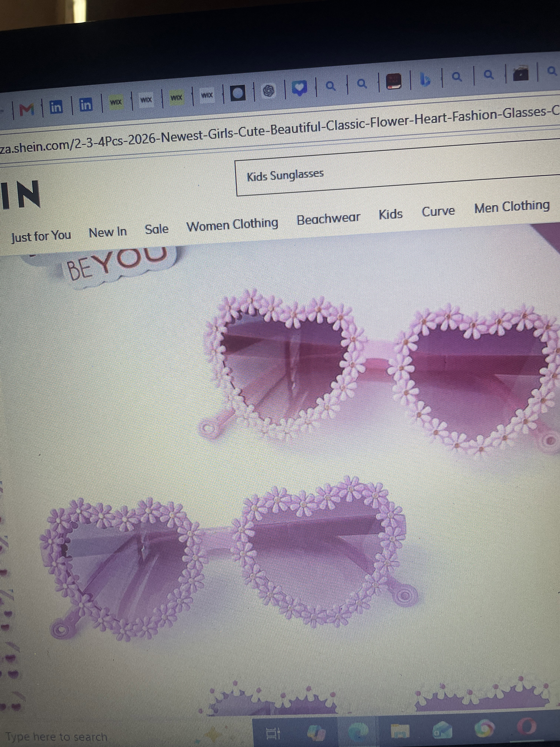Open the first LinkedIn browser tab
The image size is (560, 747).
tap(56, 107)
